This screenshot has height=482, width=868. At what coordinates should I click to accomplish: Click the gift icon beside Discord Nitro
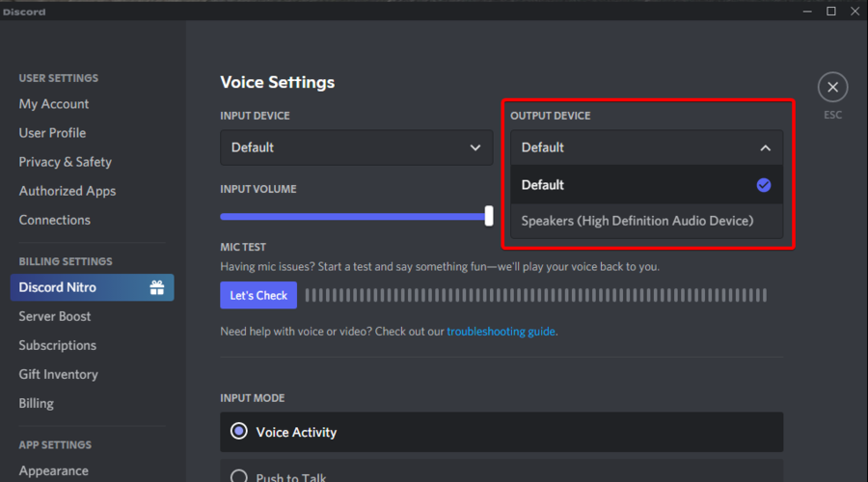(x=156, y=287)
